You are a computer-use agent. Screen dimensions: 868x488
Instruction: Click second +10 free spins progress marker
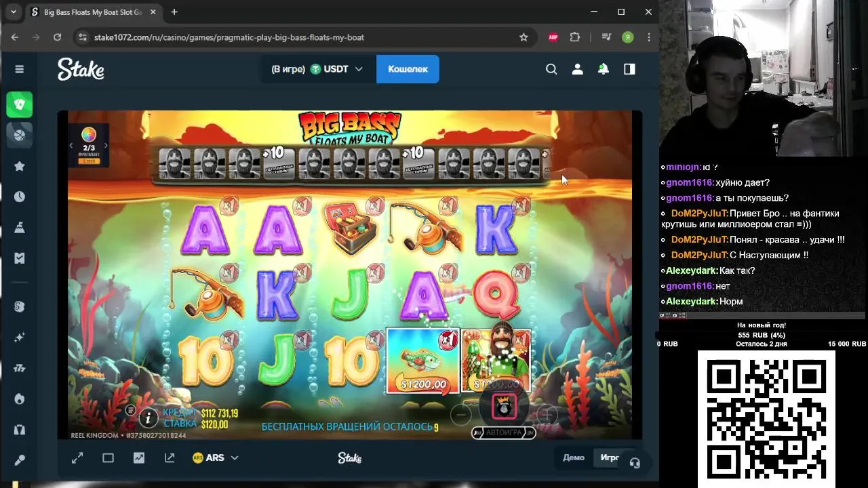(417, 163)
